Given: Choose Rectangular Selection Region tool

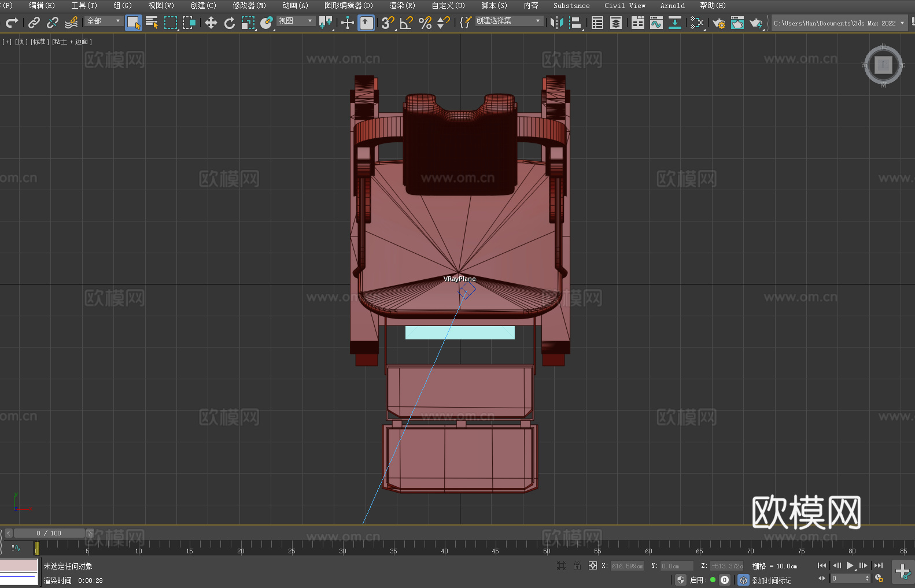Looking at the screenshot, I should coord(171,23).
